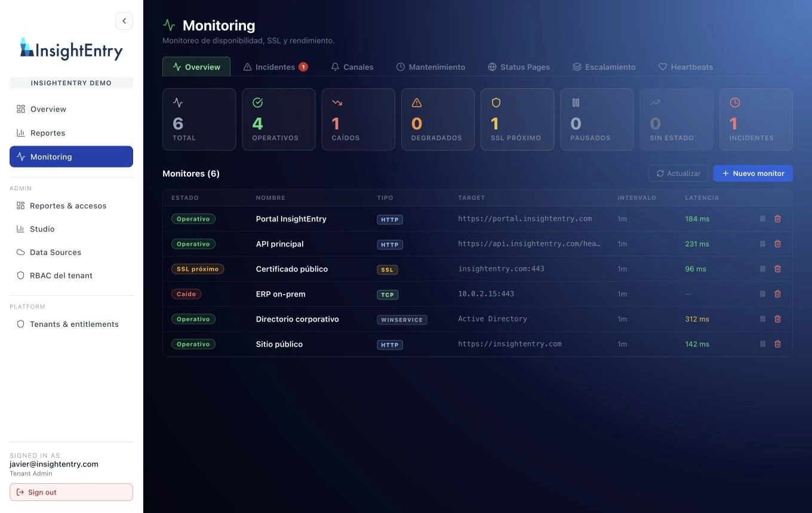Image resolution: width=812 pixels, height=513 pixels.
Task: Click the 10.0.2.15:443 target
Action: (486, 294)
